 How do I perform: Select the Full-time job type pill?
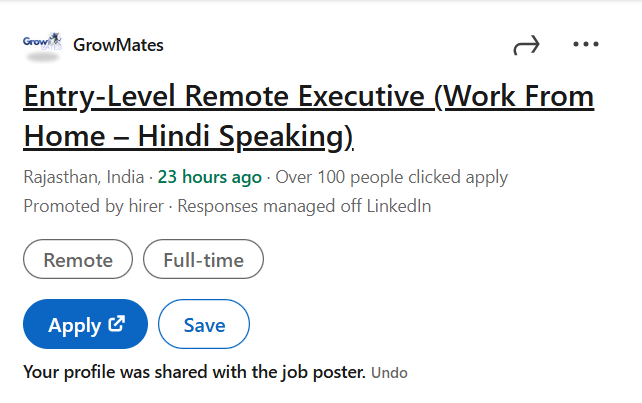[x=203, y=260]
